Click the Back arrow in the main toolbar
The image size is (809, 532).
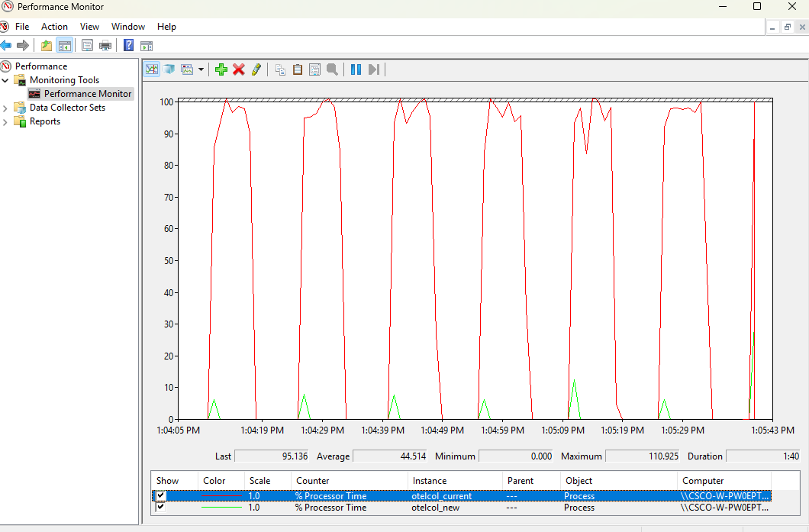(x=5, y=45)
